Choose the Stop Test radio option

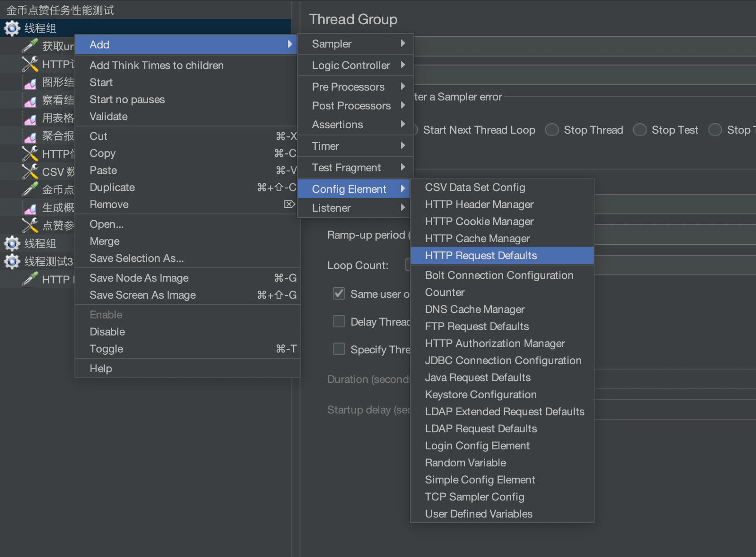point(640,130)
